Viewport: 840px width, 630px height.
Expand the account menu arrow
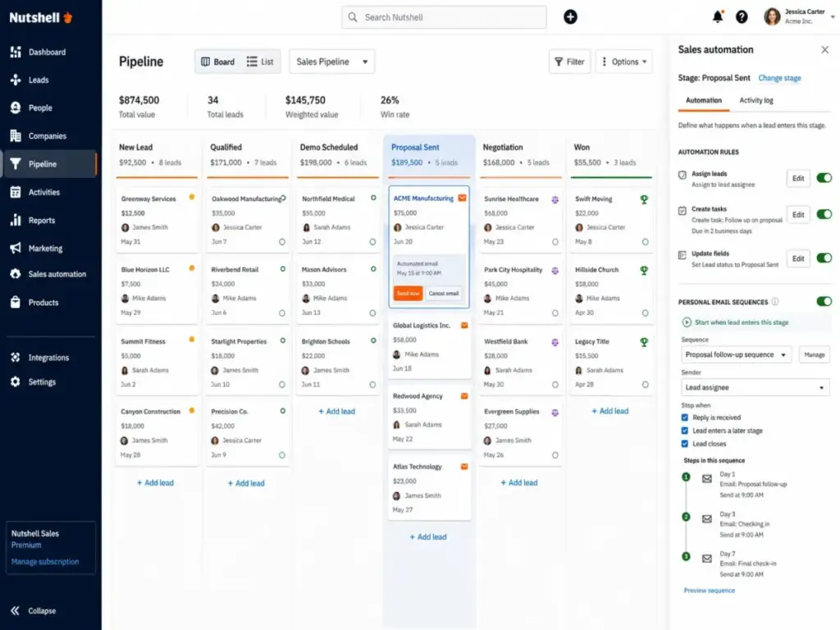(833, 17)
